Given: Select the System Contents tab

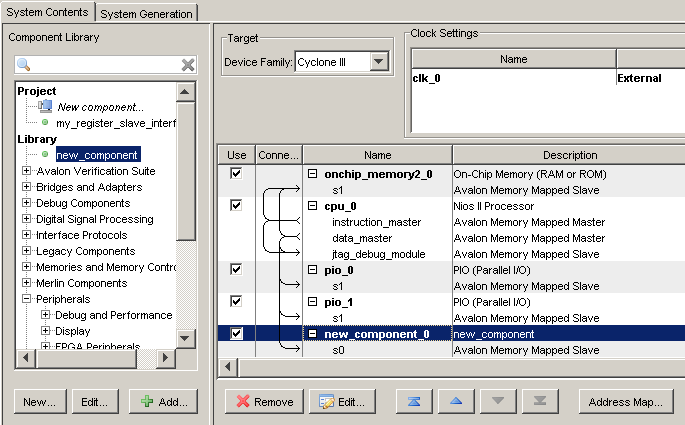Looking at the screenshot, I should (48, 12).
